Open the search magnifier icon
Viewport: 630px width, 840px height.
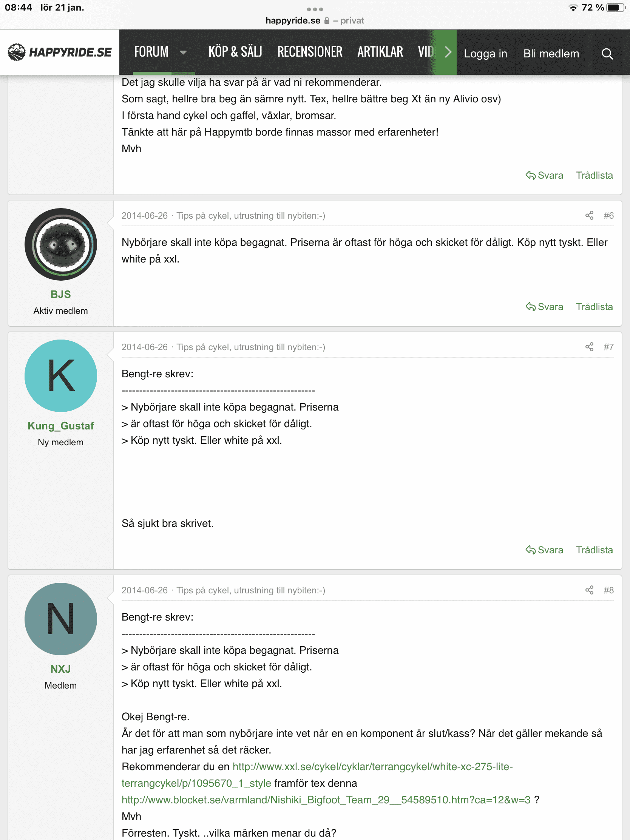tap(607, 54)
